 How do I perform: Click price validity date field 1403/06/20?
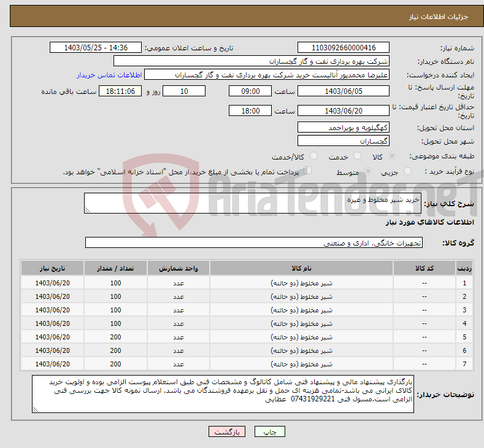point(344,110)
